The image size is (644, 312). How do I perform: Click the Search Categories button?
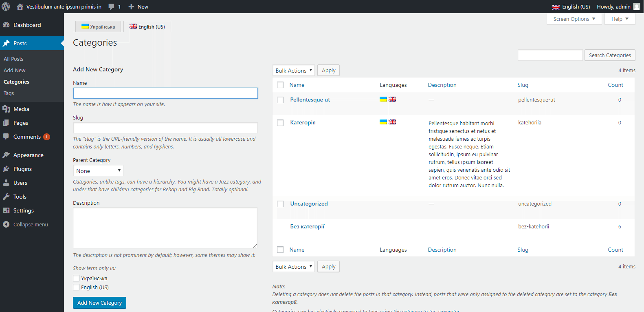point(610,55)
